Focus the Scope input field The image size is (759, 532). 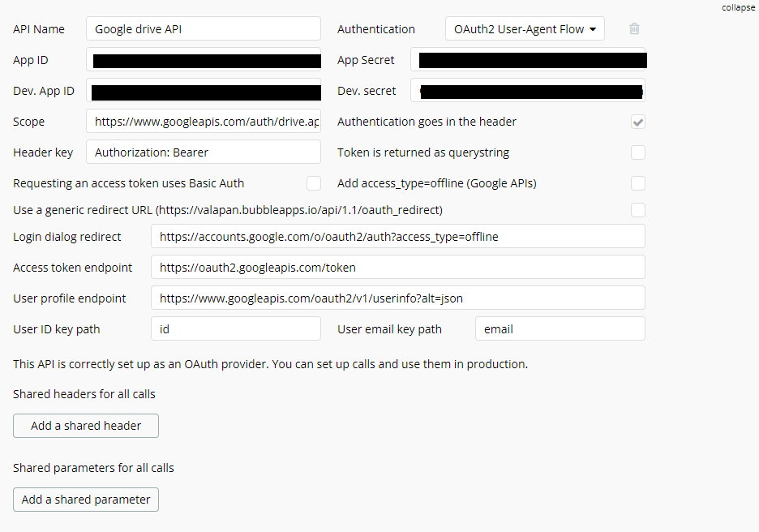[204, 122]
